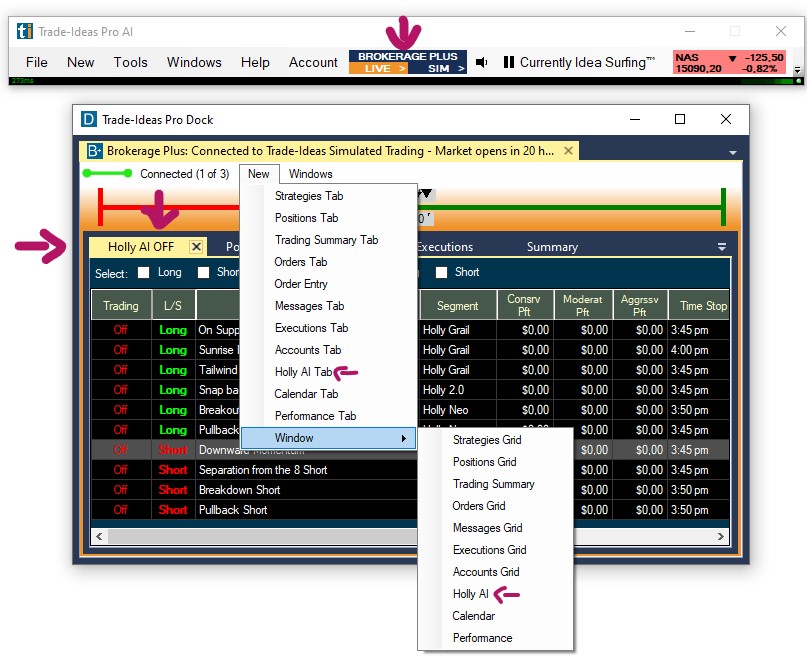
Task: Click the Trade-Ideas Pro AI logo icon
Action: (24, 31)
